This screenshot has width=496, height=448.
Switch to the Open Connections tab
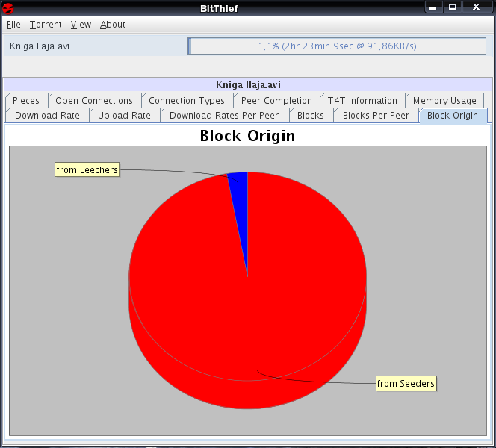point(94,101)
